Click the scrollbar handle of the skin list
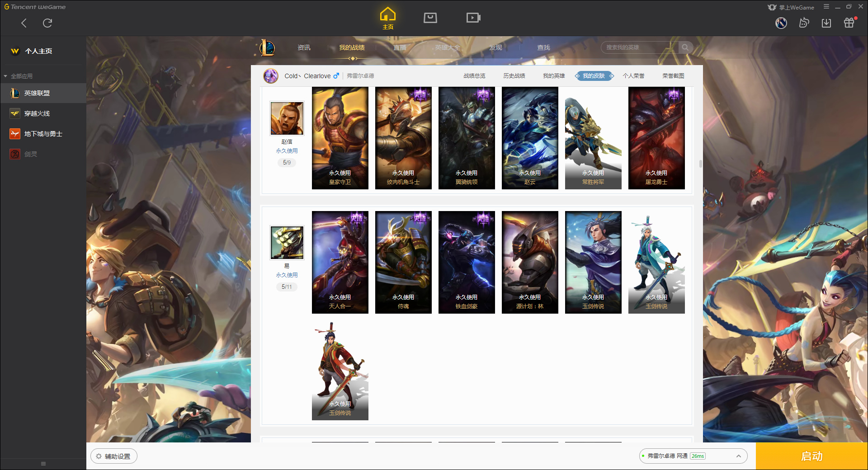The width and height of the screenshot is (868, 470). point(701,164)
